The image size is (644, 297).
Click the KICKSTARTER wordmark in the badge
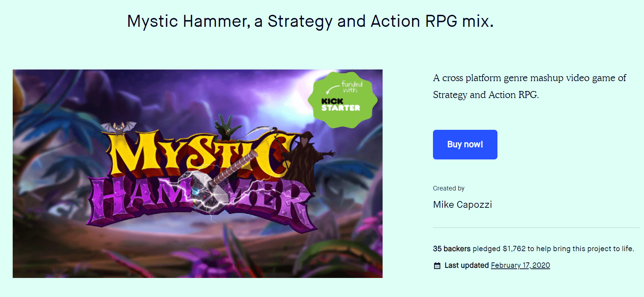coord(340,105)
